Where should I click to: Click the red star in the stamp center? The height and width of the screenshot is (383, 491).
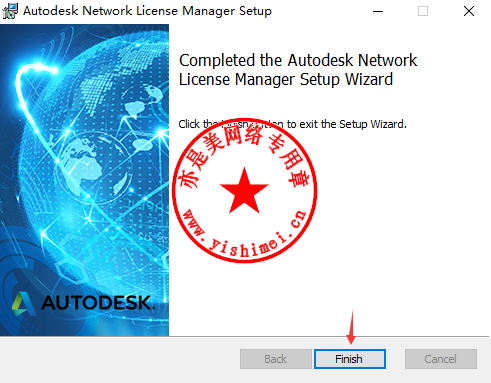244,190
